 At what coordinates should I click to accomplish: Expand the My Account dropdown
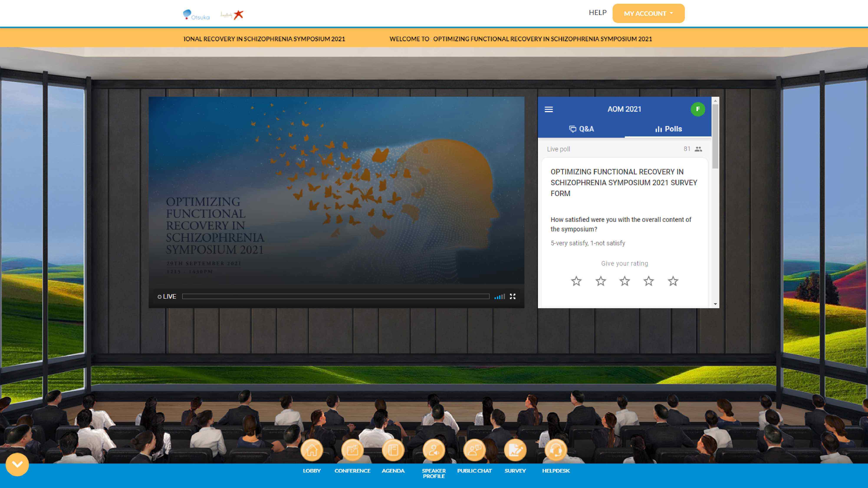coord(648,13)
